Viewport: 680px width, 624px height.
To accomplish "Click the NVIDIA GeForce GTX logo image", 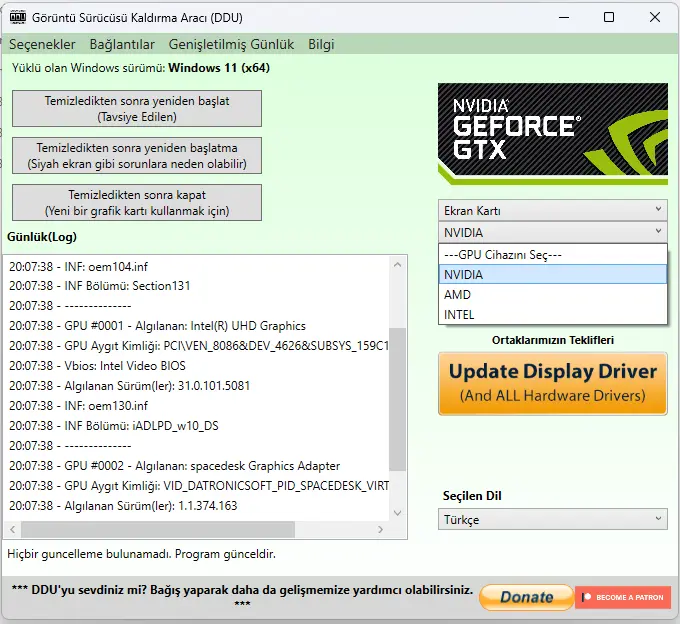I will pyautogui.click(x=552, y=134).
